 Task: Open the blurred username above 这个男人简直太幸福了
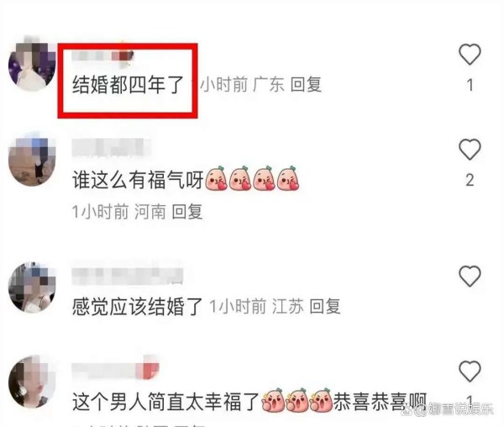(115, 371)
